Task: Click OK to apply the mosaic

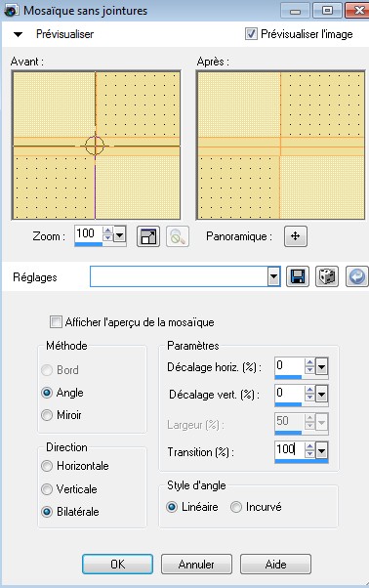Action: 117,564
